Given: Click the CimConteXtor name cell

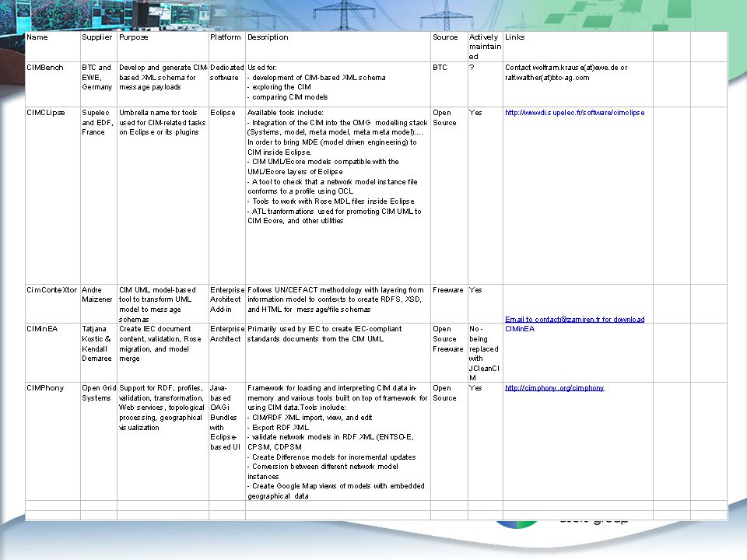Looking at the screenshot, I should [52, 304].
